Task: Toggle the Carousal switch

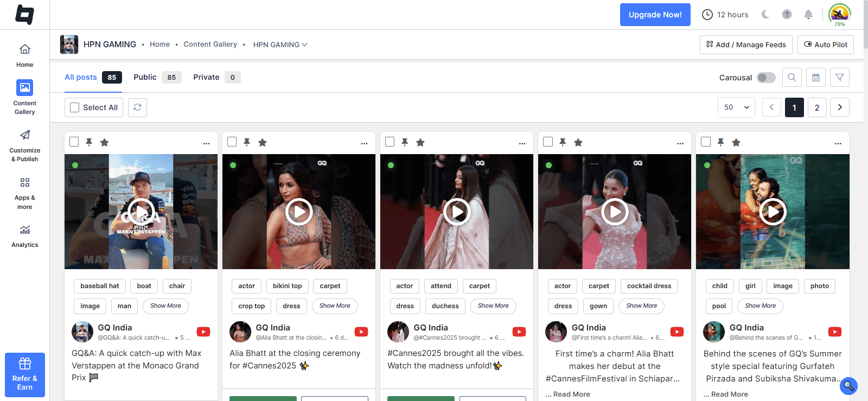Action: [x=766, y=78]
